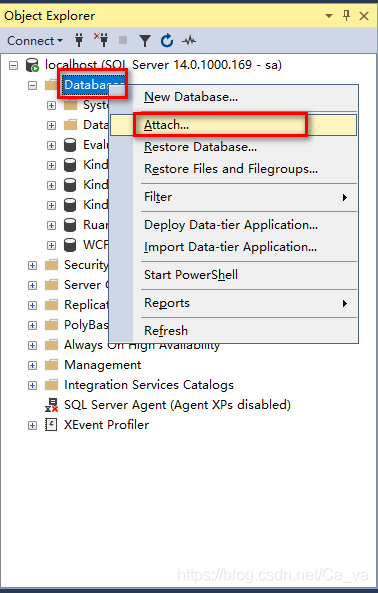The image size is (378, 593).
Task: Expand Integration Services Catalogs
Action: (33, 386)
